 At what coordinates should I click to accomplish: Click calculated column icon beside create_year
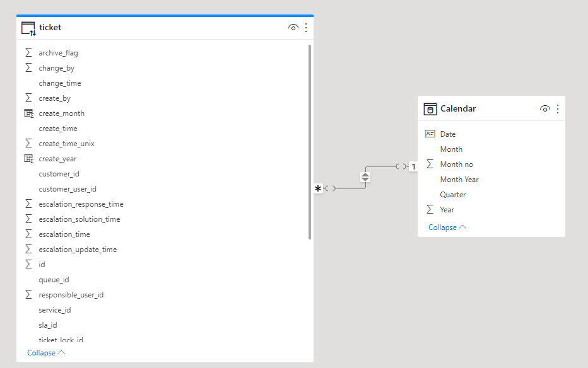[x=29, y=158]
